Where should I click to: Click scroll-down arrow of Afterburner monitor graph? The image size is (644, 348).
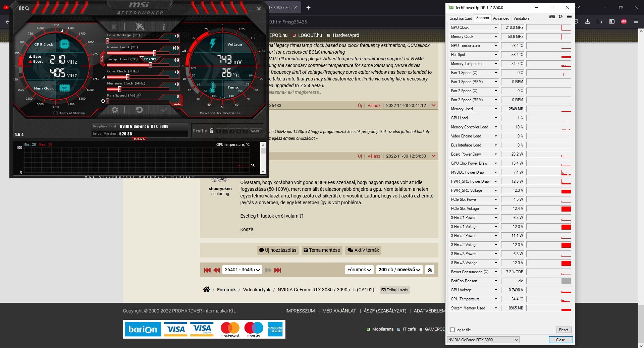pyautogui.click(x=263, y=171)
